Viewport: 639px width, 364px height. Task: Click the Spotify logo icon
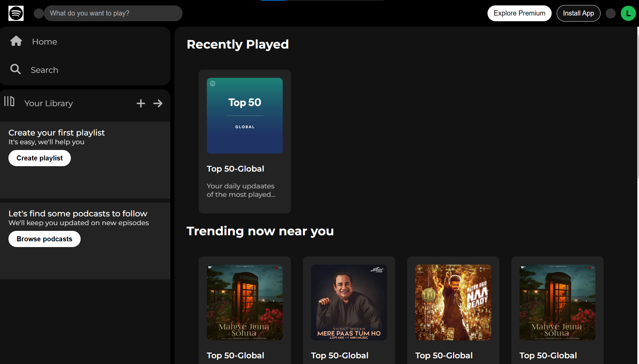coord(16,13)
